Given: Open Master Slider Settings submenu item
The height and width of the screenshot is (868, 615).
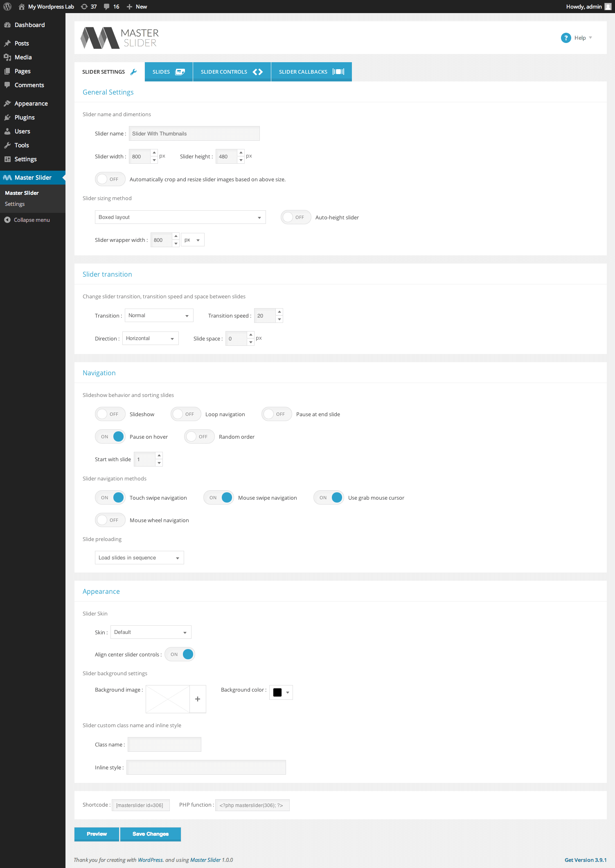Looking at the screenshot, I should click(15, 204).
